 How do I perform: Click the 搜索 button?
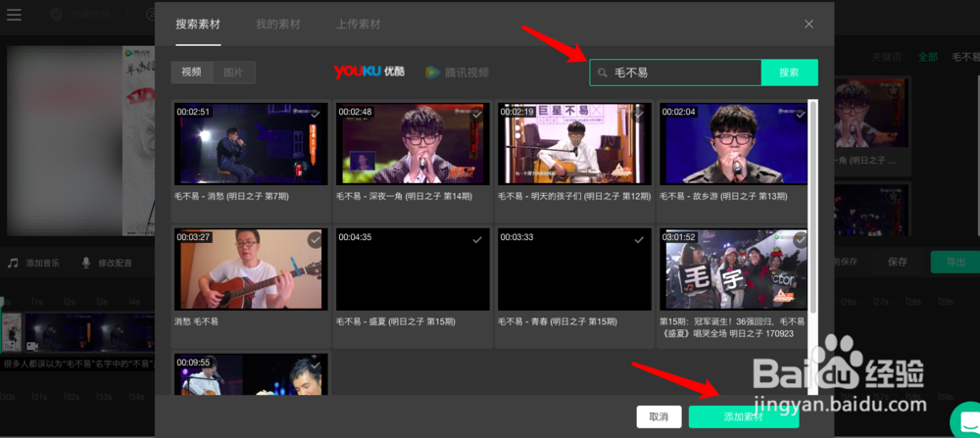click(x=789, y=73)
